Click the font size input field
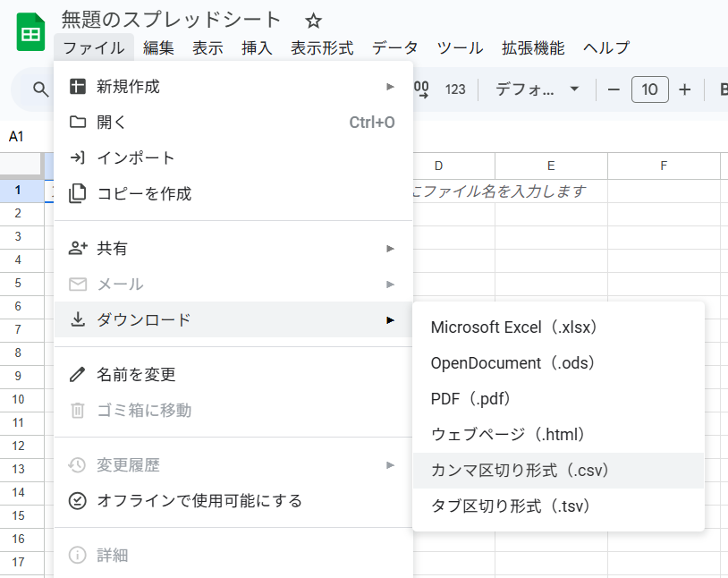 649,89
